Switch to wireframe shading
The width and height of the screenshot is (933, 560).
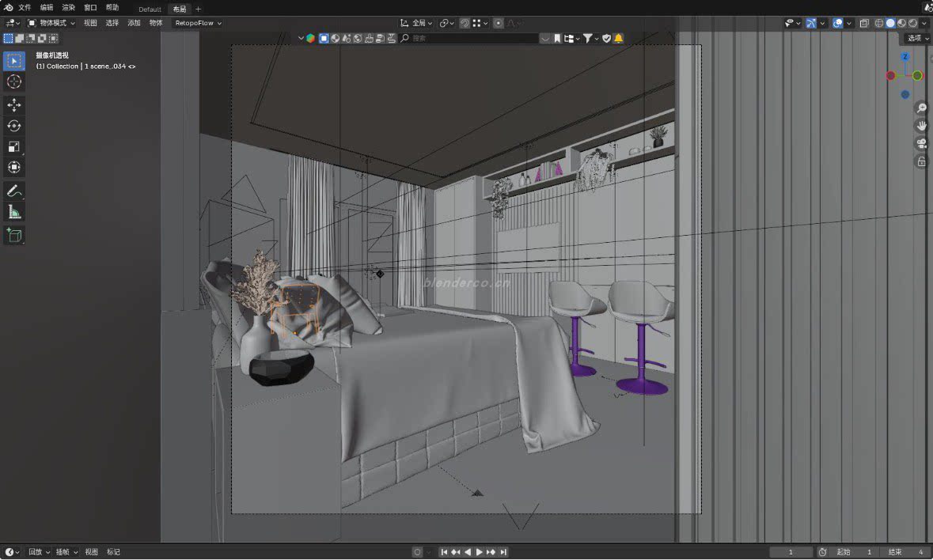click(879, 23)
